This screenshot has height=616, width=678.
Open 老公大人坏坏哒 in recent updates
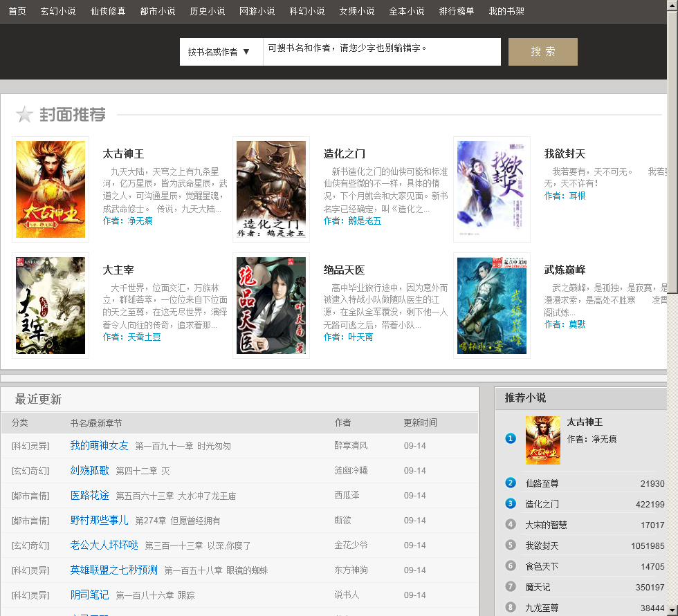pos(104,545)
